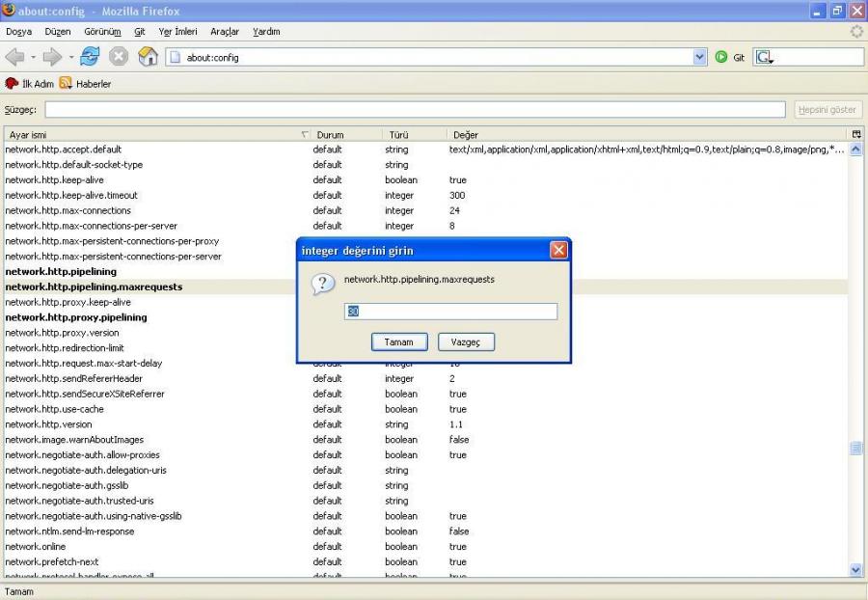The image size is (868, 600).
Task: Select network.http.max-connections-per-server row
Action: click(x=425, y=226)
